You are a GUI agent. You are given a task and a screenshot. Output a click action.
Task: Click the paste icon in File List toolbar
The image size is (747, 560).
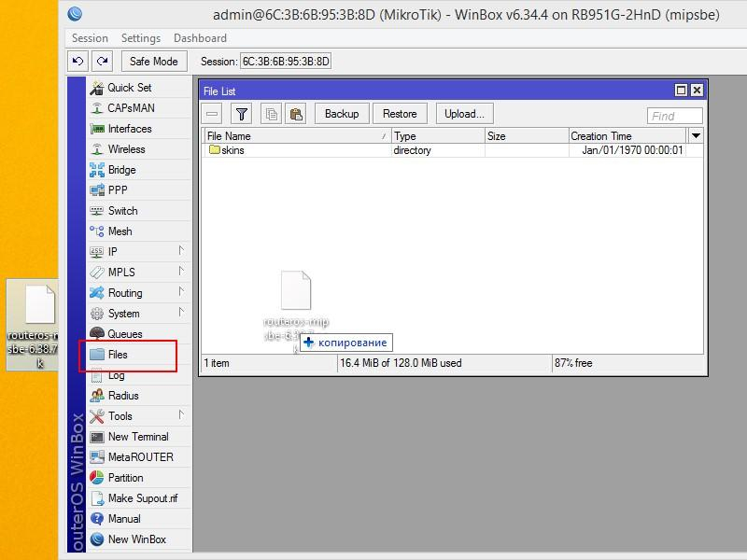pyautogui.click(x=296, y=114)
